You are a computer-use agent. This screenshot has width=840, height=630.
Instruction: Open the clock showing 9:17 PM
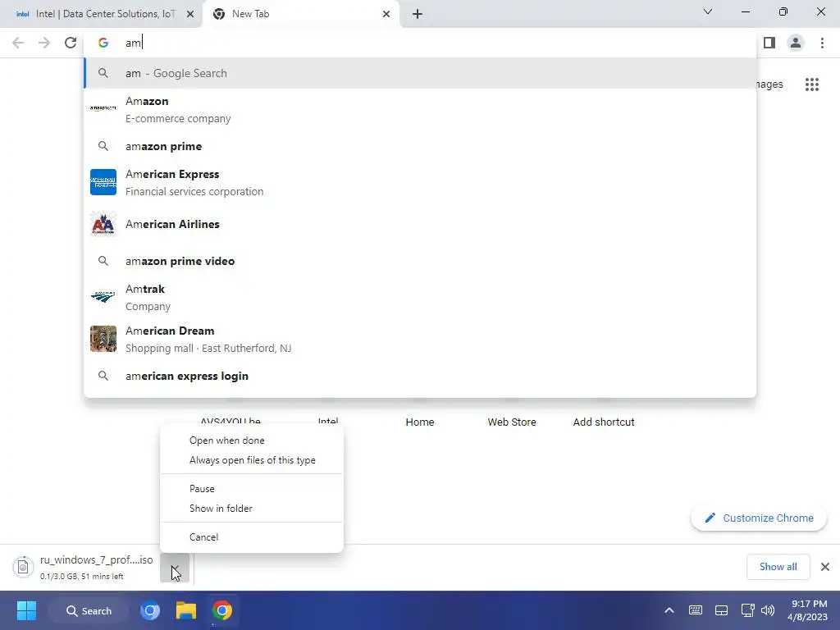tap(807, 610)
